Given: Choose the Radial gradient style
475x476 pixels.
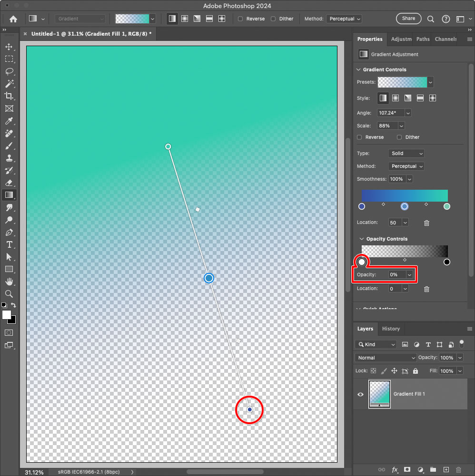Looking at the screenshot, I should click(396, 98).
